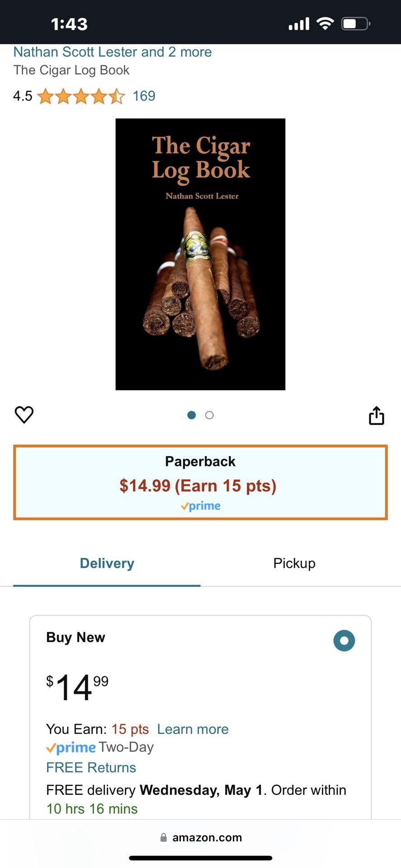Tap the star rating icons
This screenshot has width=401, height=868.
(x=81, y=96)
